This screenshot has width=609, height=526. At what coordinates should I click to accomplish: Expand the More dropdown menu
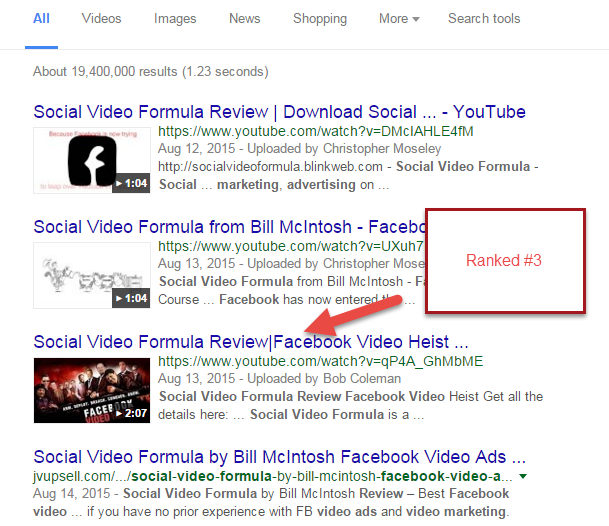(x=399, y=19)
